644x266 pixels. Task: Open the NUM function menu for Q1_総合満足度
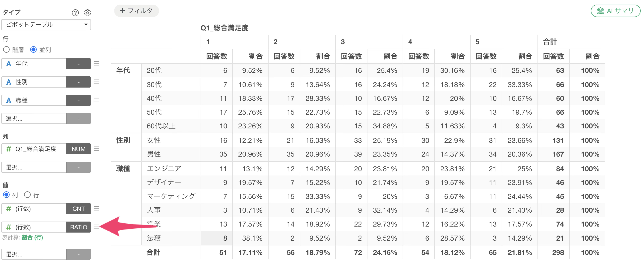[78, 149]
